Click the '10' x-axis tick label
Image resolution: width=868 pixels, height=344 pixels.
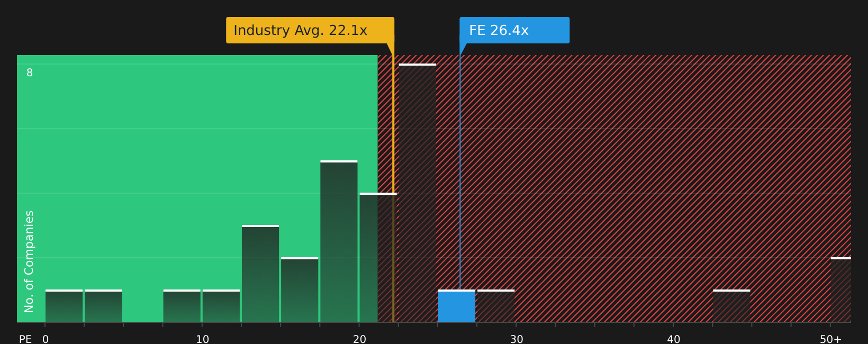point(203,339)
